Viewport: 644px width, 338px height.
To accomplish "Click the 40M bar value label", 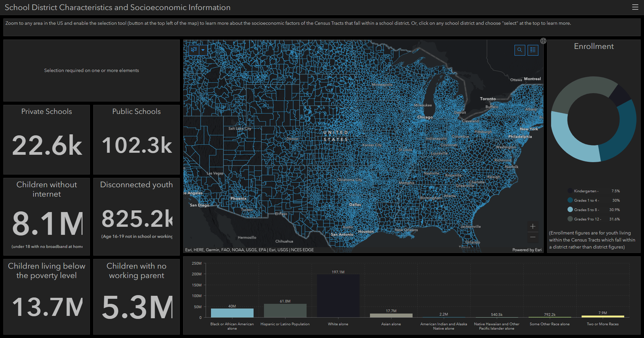I will [x=232, y=306].
